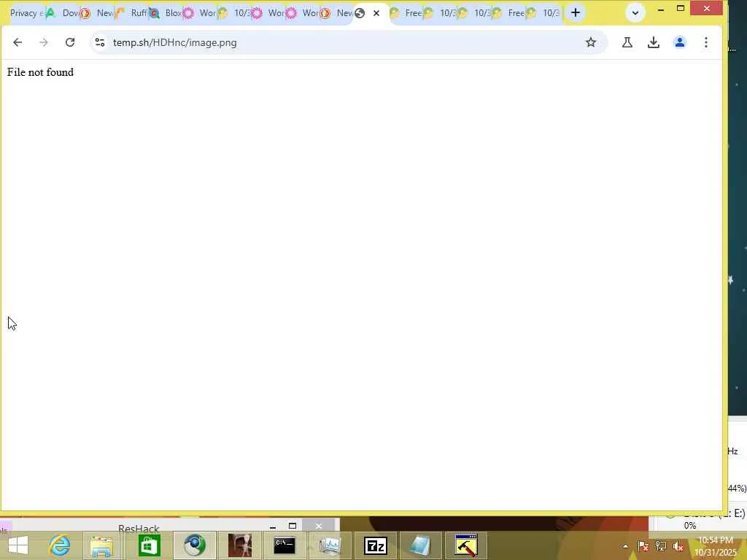Viewport: 747px width, 560px height.
Task: Switch to the Privacy tab
Action: [27, 13]
